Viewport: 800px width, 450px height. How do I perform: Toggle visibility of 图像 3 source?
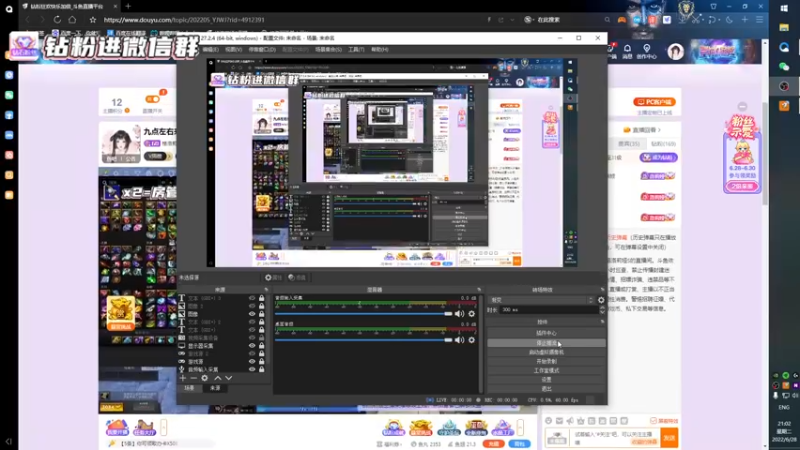pyautogui.click(x=252, y=306)
